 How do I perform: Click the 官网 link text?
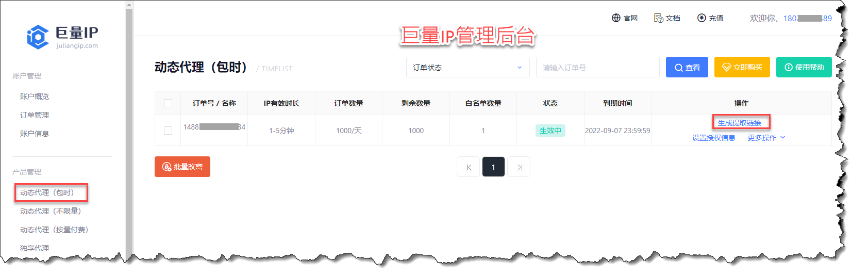pyautogui.click(x=630, y=18)
